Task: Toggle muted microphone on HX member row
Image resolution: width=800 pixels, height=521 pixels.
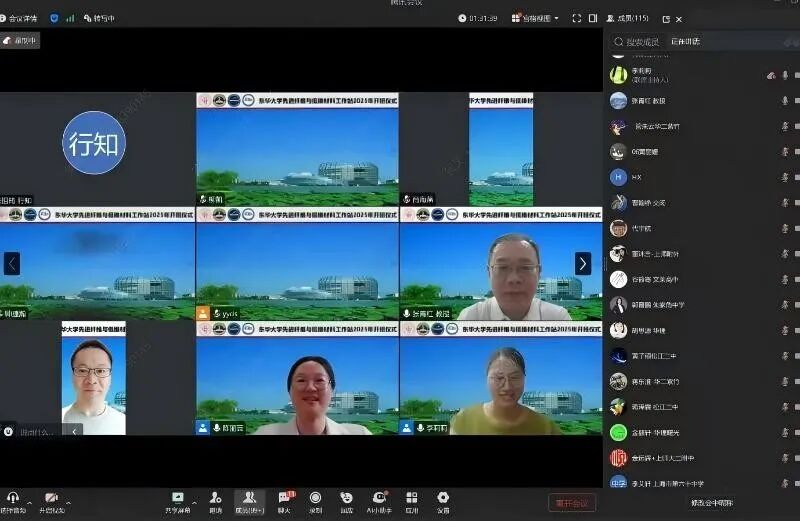Action: pyautogui.click(x=785, y=177)
